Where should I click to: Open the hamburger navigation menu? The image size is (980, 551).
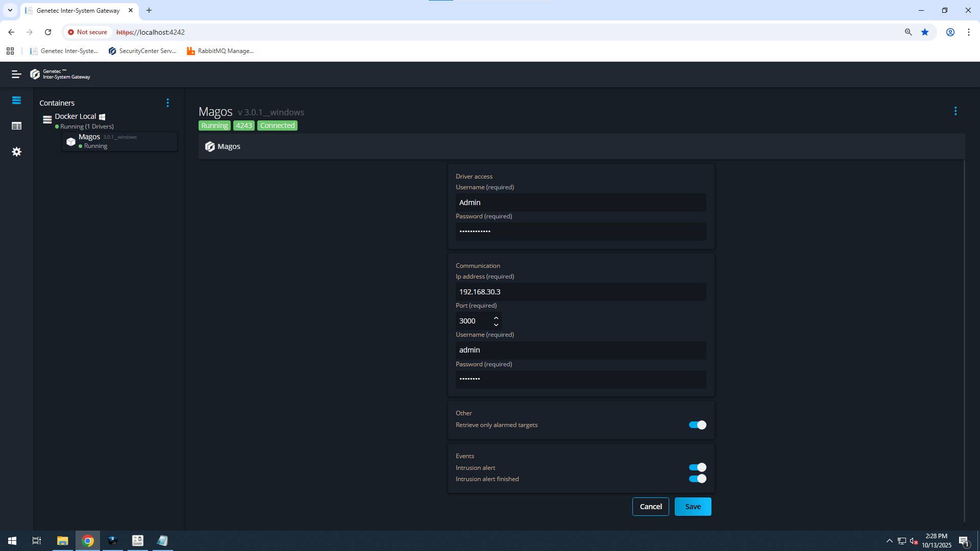pos(16,74)
